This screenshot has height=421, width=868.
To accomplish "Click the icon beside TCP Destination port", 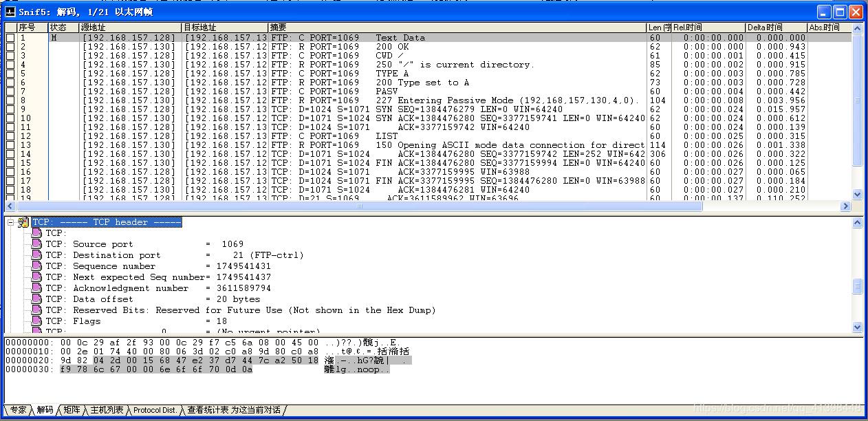I will (x=36, y=255).
